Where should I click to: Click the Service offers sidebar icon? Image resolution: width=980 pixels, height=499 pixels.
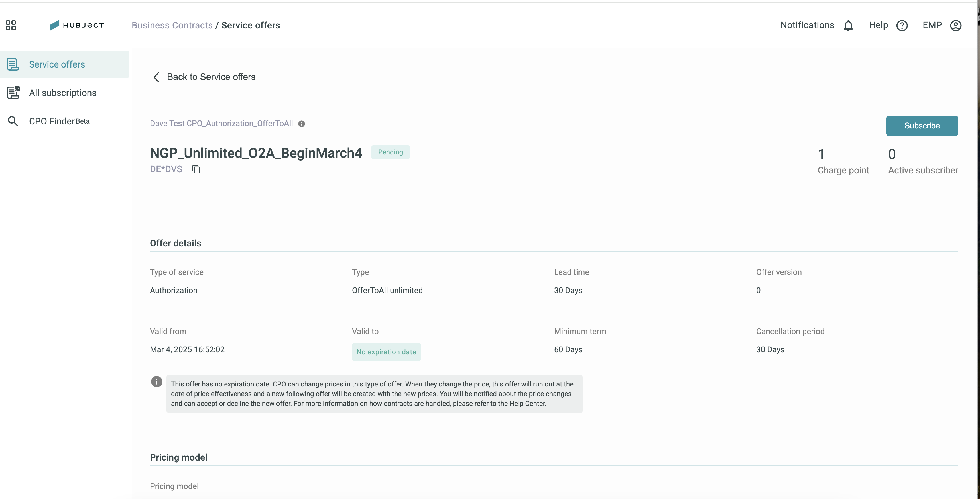13,64
